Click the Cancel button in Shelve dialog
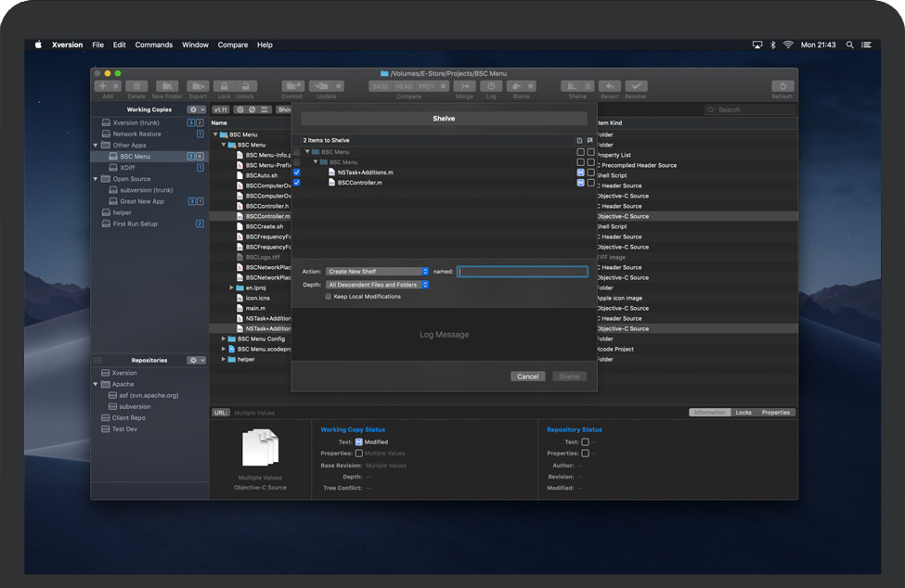 (x=527, y=377)
